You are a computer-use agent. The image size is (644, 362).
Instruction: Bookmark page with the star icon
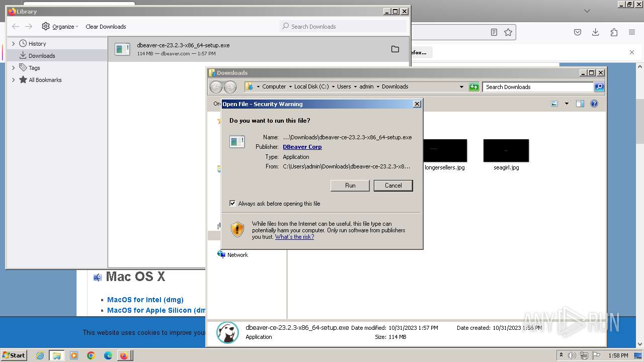[508, 32]
